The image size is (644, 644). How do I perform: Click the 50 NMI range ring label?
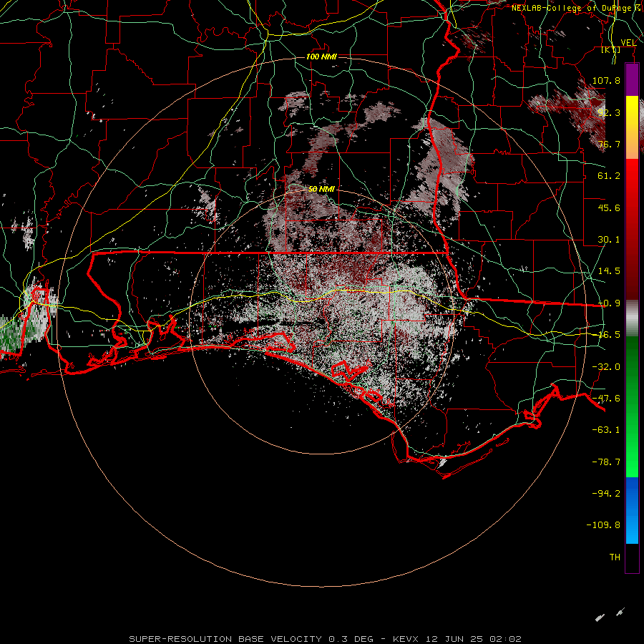coord(321,189)
